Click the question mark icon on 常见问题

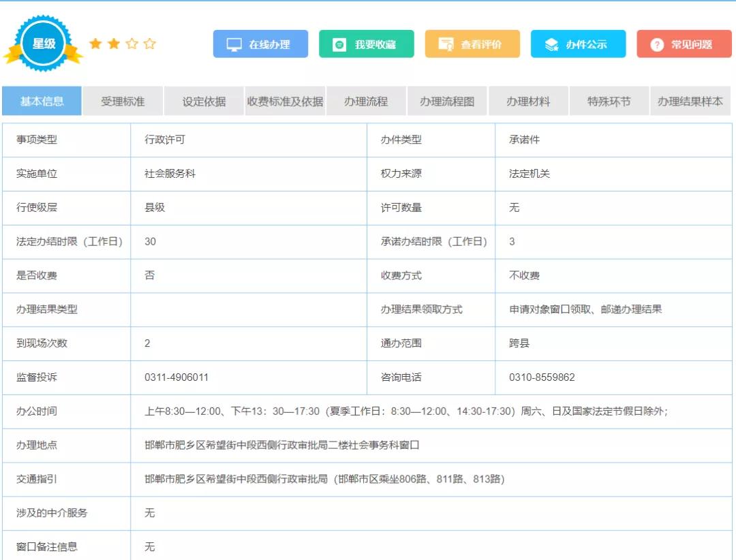pyautogui.click(x=657, y=45)
